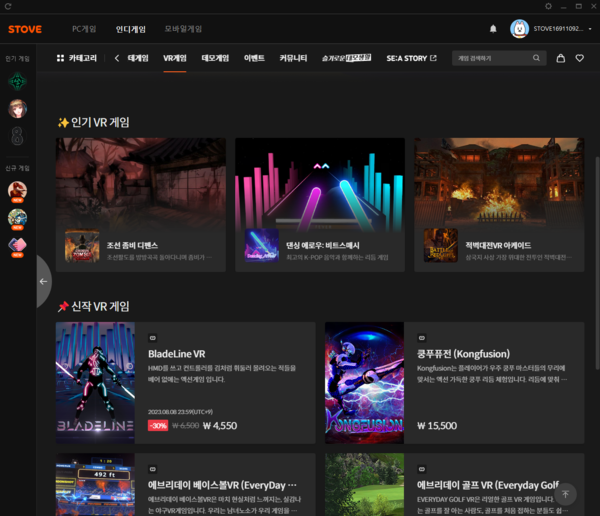This screenshot has width=600, height=516.
Task: Click 적벽대전VR 아케이드 title text
Action: tap(498, 245)
